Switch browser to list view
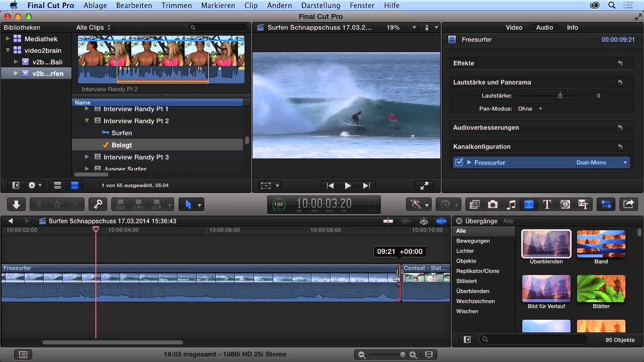This screenshot has width=644, height=362. coord(74,186)
